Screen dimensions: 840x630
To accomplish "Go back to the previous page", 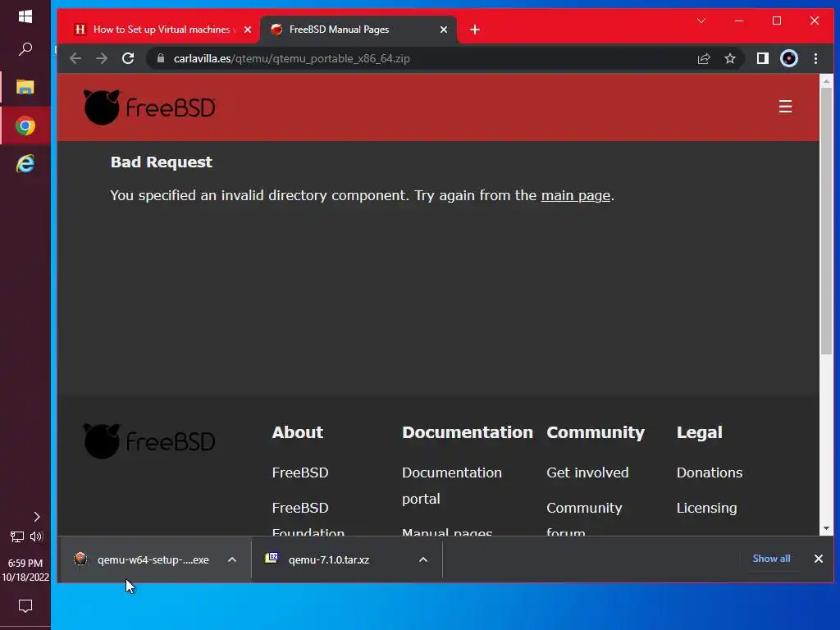I will (x=75, y=58).
